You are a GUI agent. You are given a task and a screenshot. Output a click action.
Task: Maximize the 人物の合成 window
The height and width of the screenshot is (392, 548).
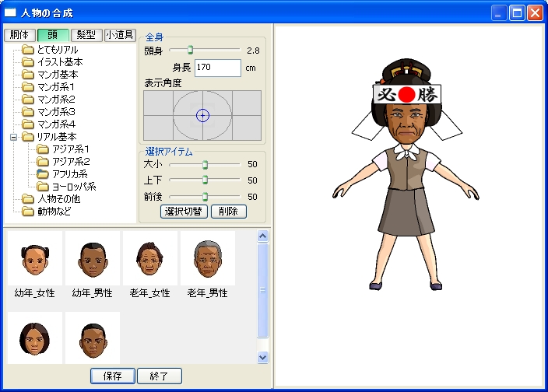517,13
